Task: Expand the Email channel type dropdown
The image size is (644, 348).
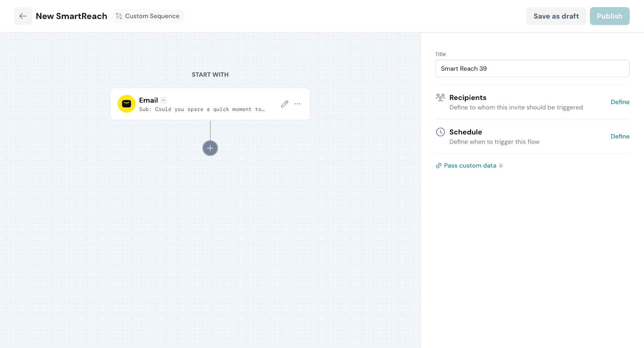Action: pyautogui.click(x=163, y=100)
